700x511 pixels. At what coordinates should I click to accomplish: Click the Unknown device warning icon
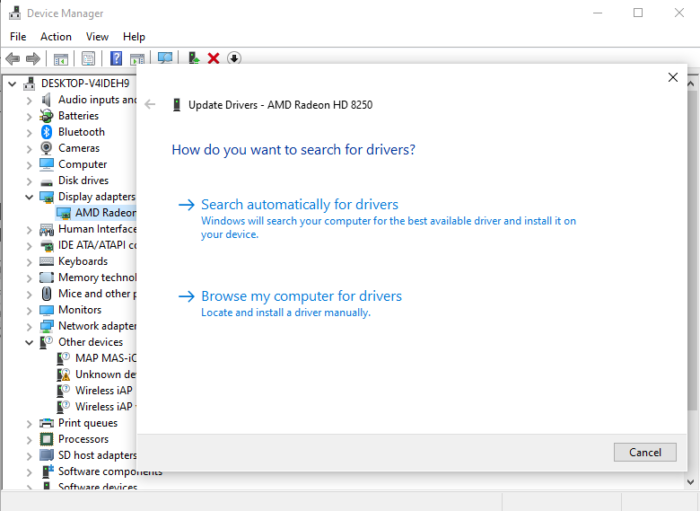pyautogui.click(x=63, y=374)
